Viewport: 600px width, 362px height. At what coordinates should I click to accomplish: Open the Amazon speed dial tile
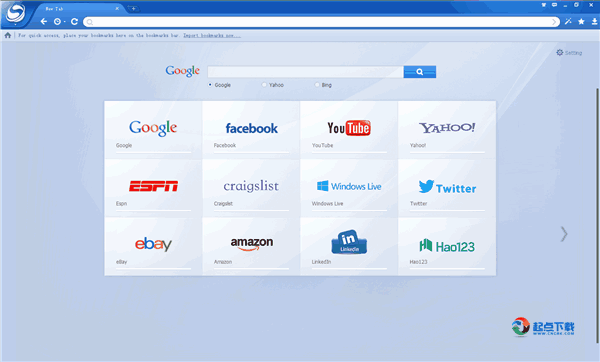(x=251, y=246)
